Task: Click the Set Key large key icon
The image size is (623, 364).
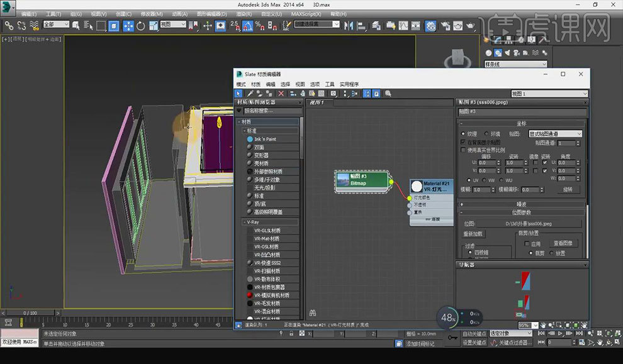Action: 452,338
